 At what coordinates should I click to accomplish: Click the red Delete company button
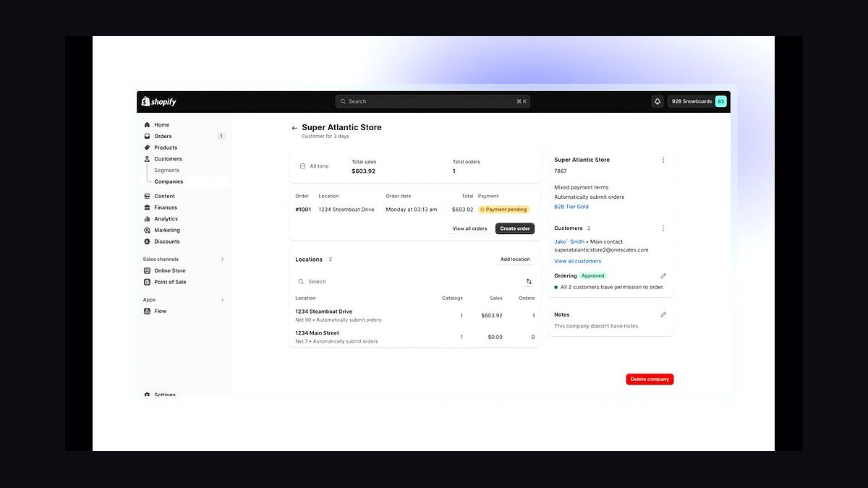click(650, 379)
